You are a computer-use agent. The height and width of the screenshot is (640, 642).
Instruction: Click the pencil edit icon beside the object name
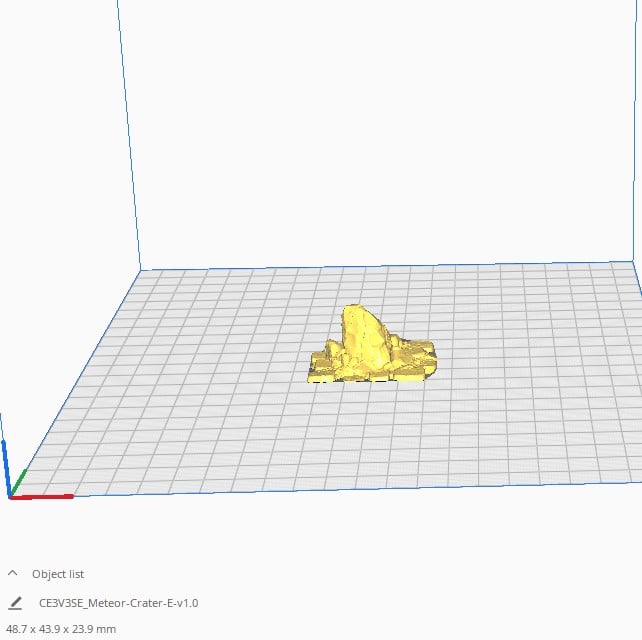click(15, 603)
